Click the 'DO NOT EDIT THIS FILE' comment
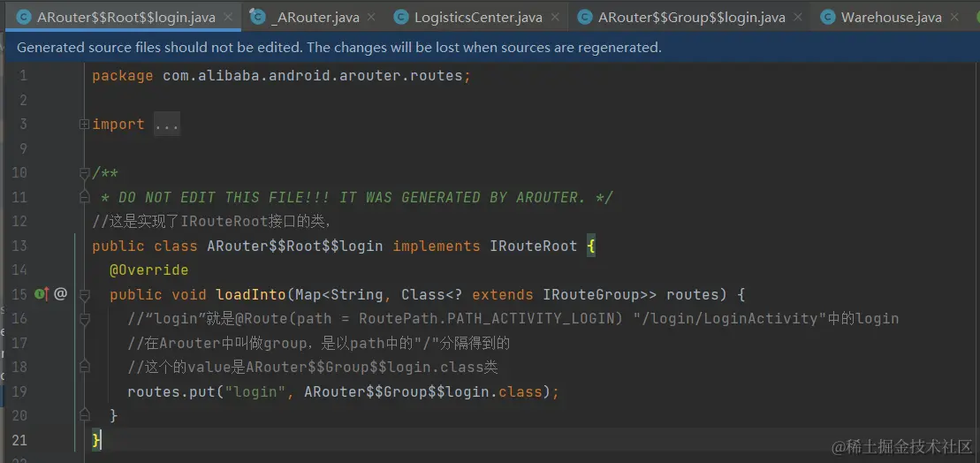The width and height of the screenshot is (980, 463). [357, 197]
